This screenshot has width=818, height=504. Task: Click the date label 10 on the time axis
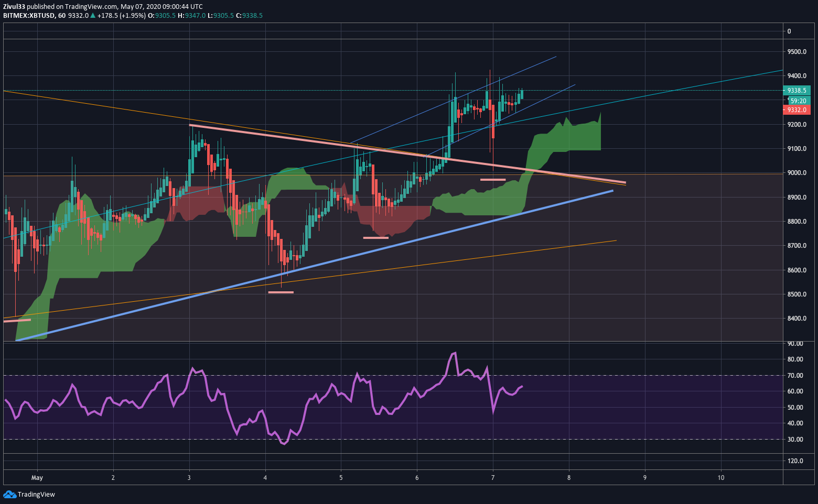(x=721, y=478)
